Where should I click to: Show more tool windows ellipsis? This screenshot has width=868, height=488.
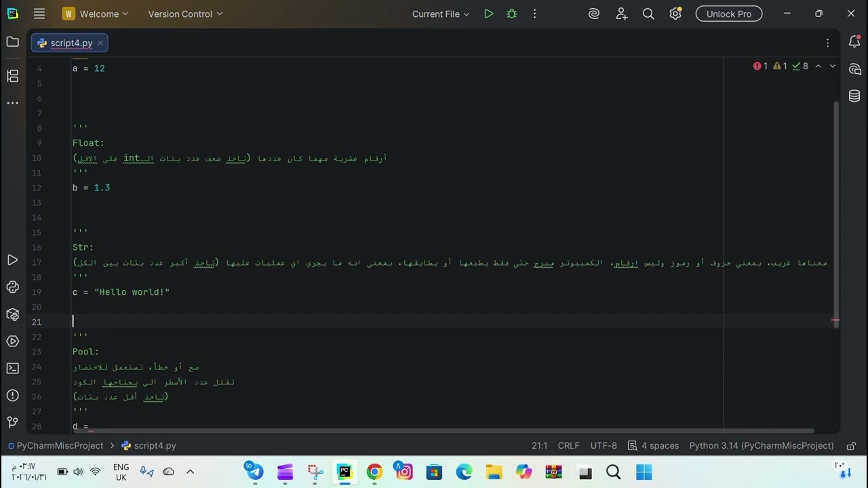[12, 103]
